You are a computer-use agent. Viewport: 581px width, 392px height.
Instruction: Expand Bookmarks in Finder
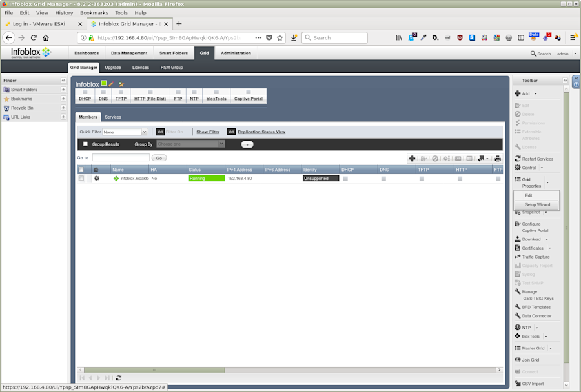point(63,99)
